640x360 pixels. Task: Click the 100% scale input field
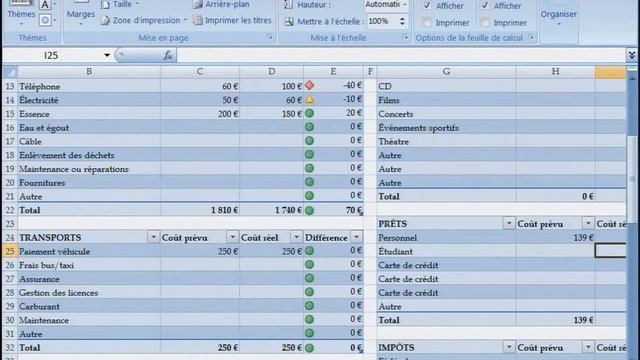click(x=382, y=21)
